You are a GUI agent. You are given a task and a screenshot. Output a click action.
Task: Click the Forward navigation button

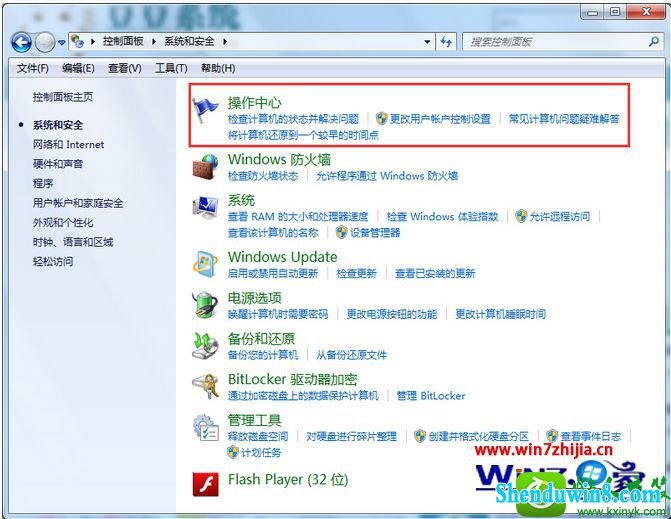[45, 42]
